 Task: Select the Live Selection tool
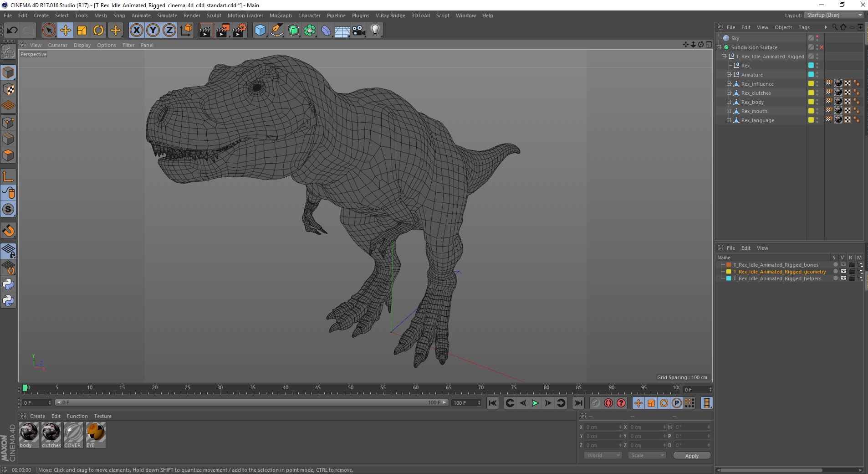point(49,31)
